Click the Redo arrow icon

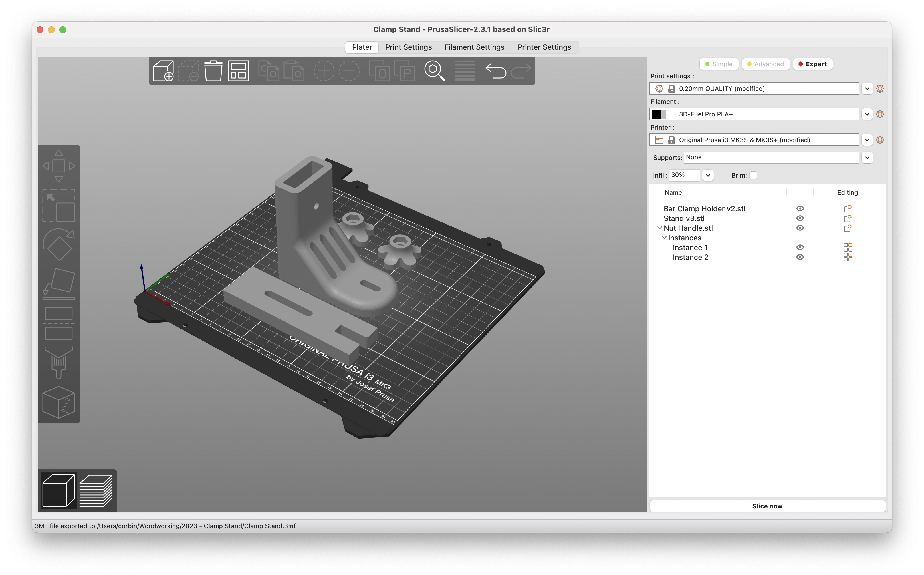[x=521, y=71]
